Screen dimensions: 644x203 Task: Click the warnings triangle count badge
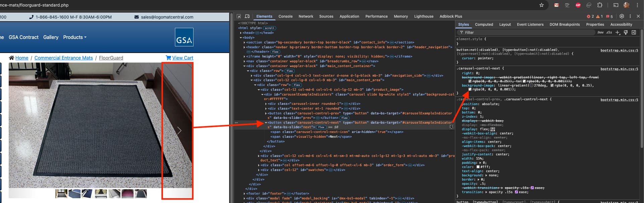click(x=599, y=16)
